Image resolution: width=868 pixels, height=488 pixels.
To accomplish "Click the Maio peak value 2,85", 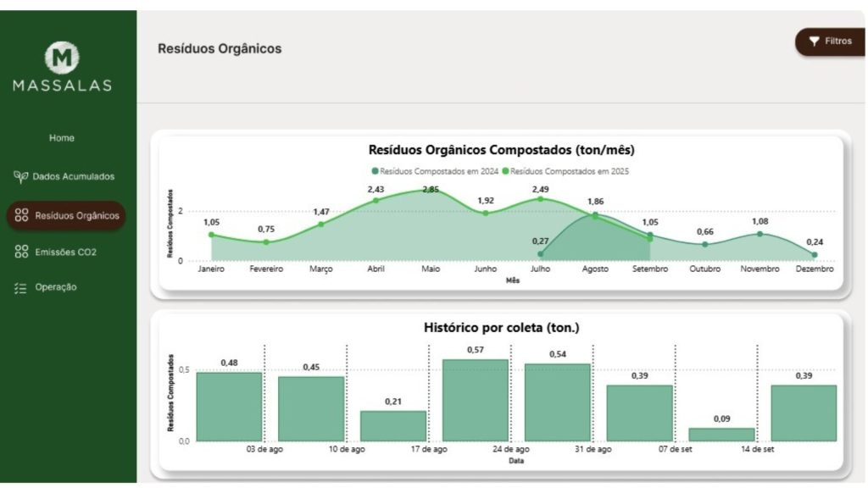I will pyautogui.click(x=431, y=191).
